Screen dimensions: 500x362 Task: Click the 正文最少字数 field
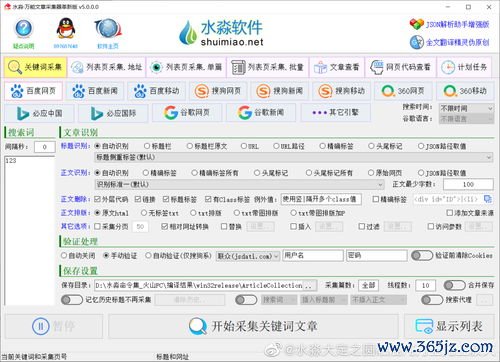(468, 184)
